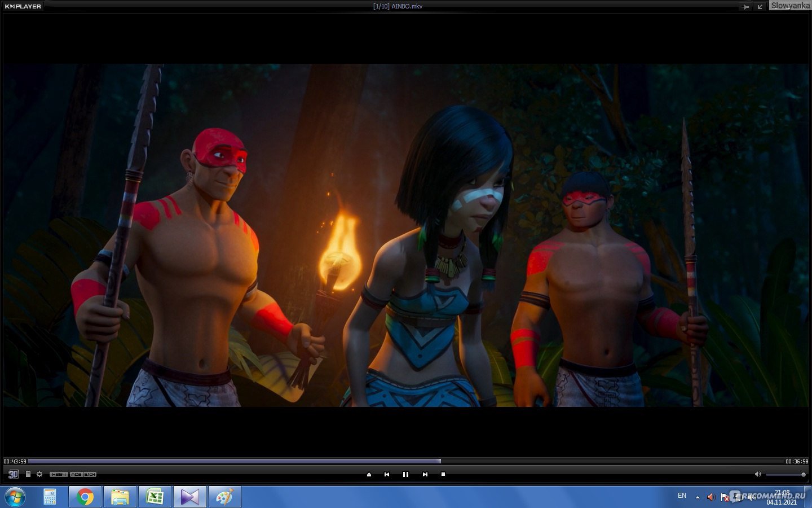Image resolution: width=812 pixels, height=508 pixels.
Task: Open Action Center flag icon
Action: [x=725, y=497]
